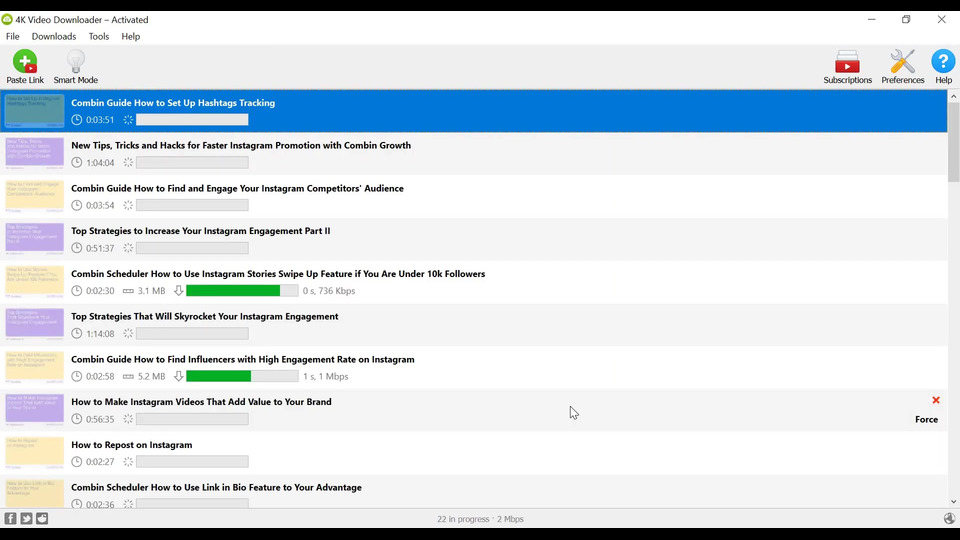Click the Twitter icon in status bar
Screen dimensions: 960x540
pos(26,519)
